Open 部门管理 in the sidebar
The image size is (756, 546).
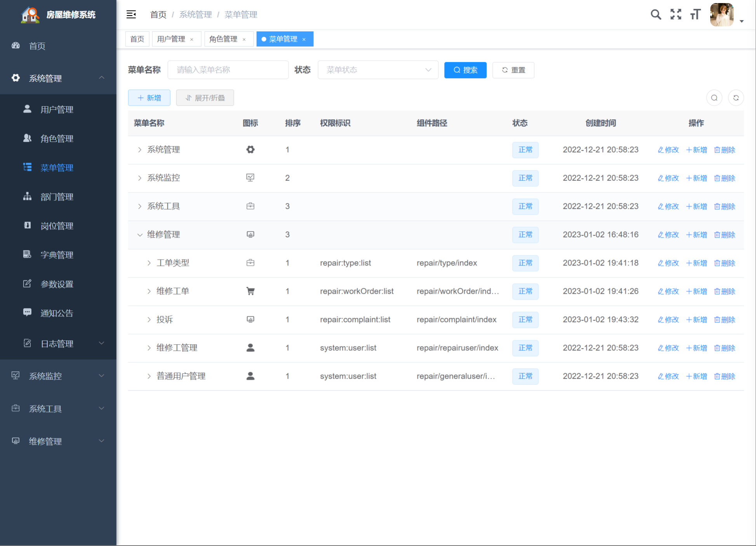(57, 197)
